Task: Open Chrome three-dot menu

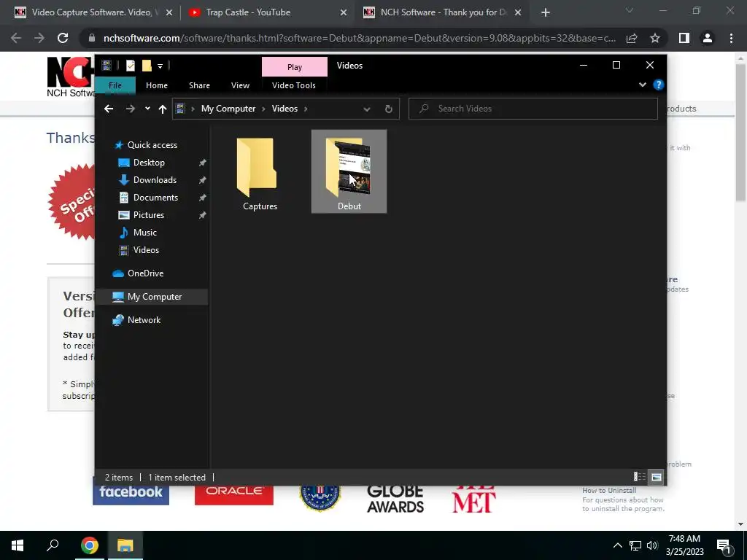Action: tap(731, 38)
